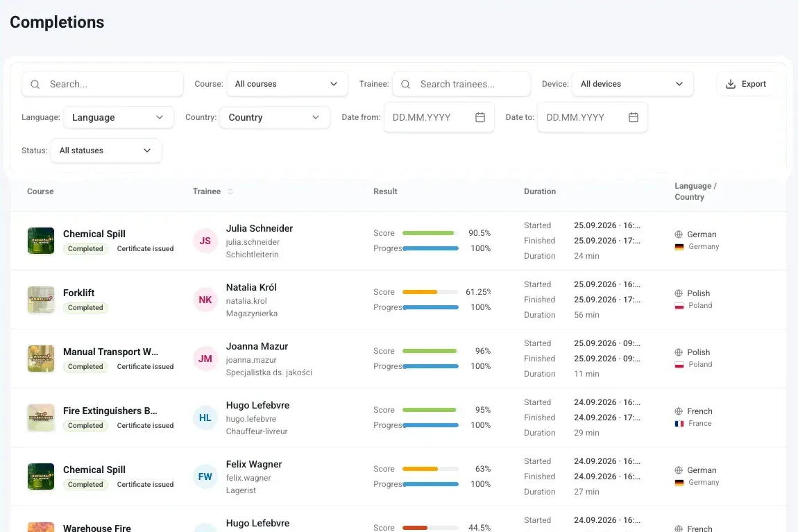The image size is (798, 532).
Task: Click the Schichtleiterin job title text
Action: (x=253, y=255)
